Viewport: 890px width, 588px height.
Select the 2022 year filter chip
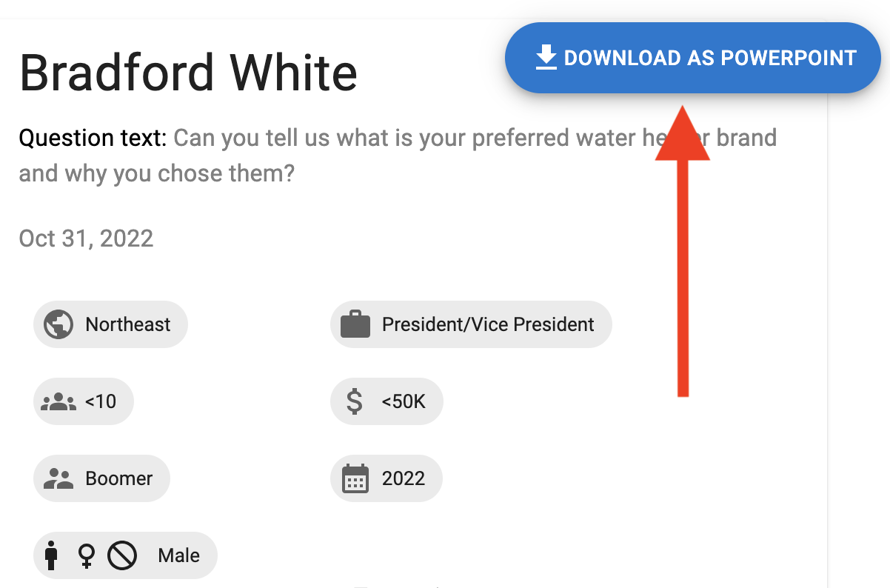point(386,478)
